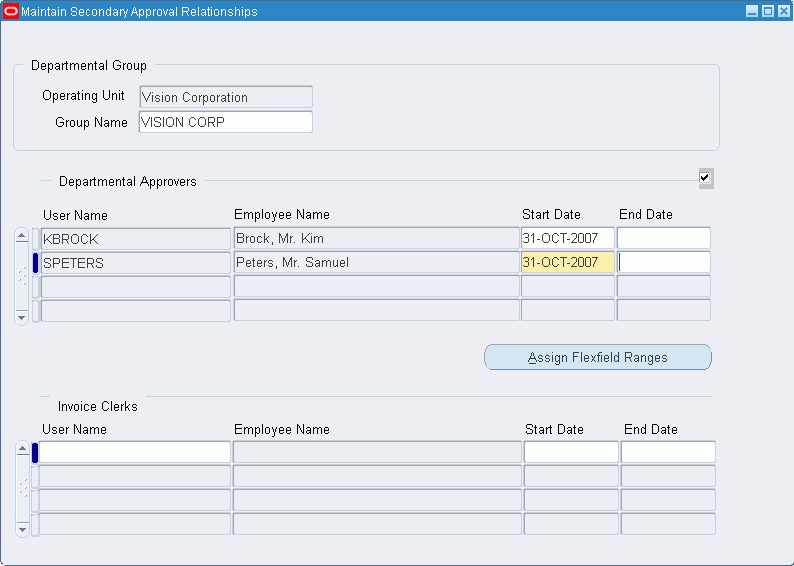Click the highlighted start date for SPETERS
Screen dimensions: 794x566
point(568,262)
